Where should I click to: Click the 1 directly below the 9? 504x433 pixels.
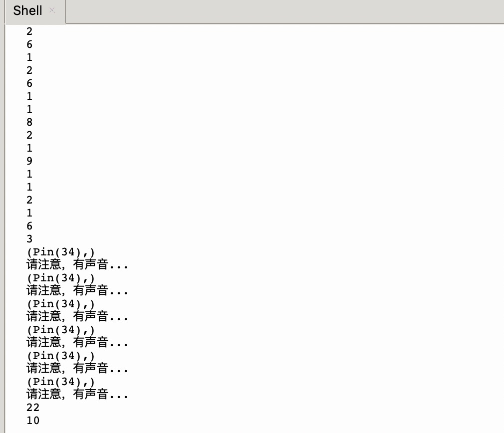click(x=29, y=174)
